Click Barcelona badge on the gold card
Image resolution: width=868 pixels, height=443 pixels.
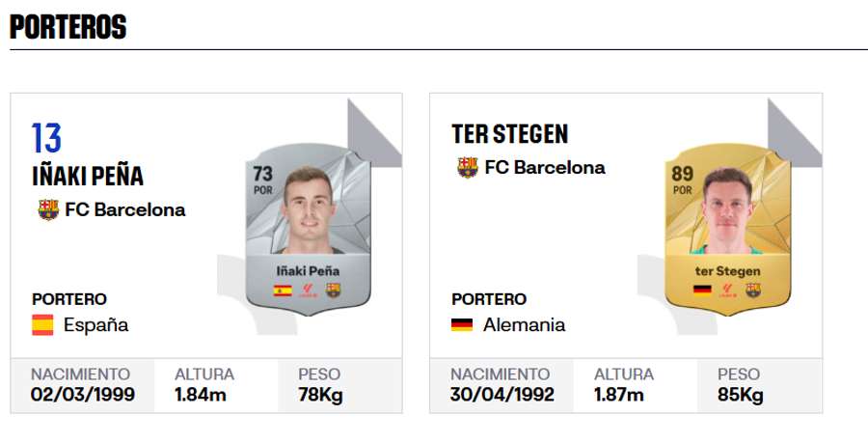click(x=753, y=291)
